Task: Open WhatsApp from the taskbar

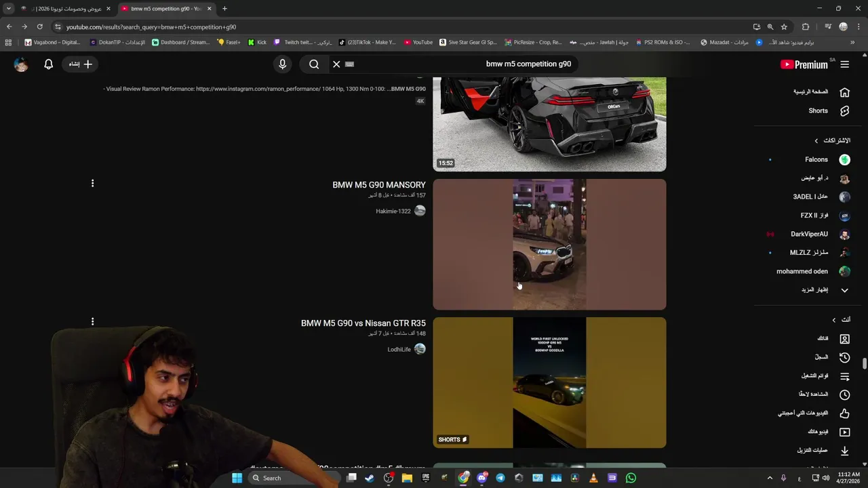Action: (x=631, y=478)
